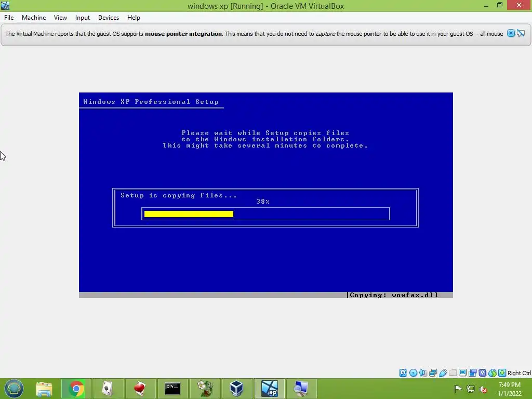Open the flower-icon app on taskbar
Screen dimensions: 532x399
pos(205,389)
